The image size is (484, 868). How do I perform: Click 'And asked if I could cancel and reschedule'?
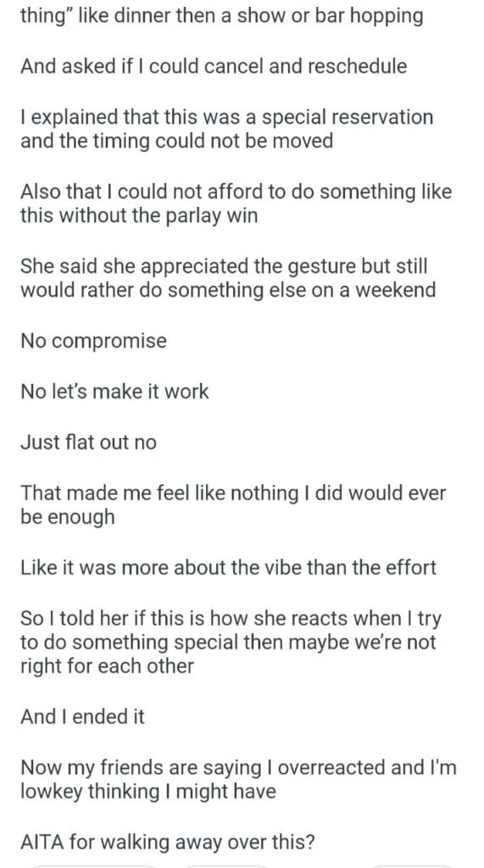[x=214, y=66]
